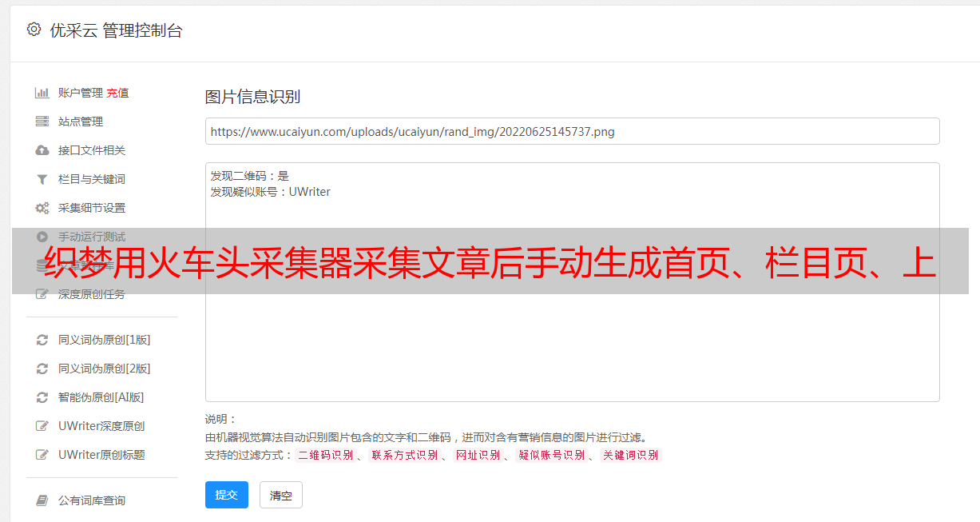This screenshot has width=980, height=522.
Task: Click the refresh icon for 智能伪原创[AI版]
Action: (x=42, y=397)
